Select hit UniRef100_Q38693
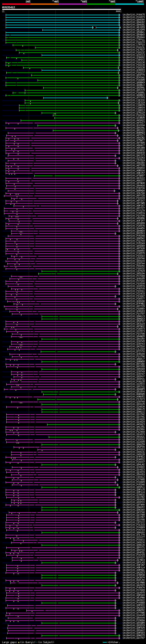 pos(134,70)
